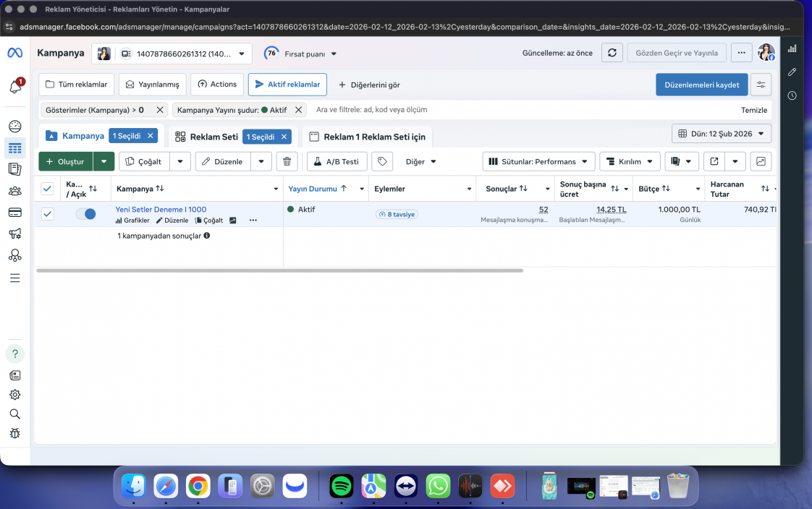This screenshot has height=509, width=812.
Task: Click the search magnifier in sidebar
Action: pyautogui.click(x=15, y=414)
